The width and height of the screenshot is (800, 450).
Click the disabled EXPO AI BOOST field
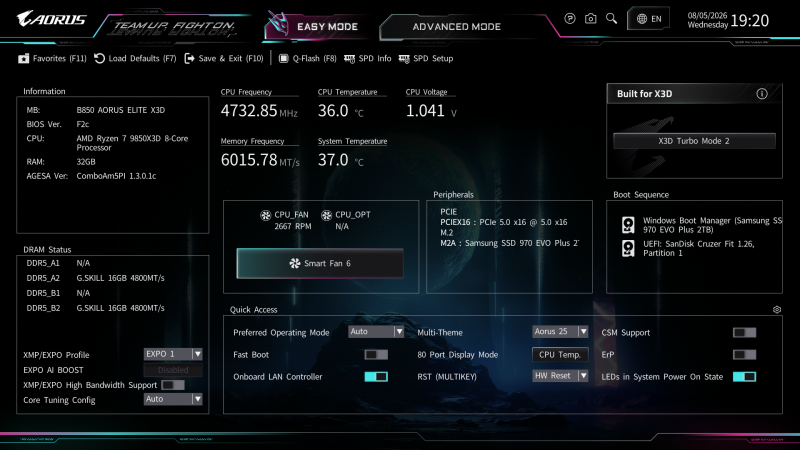tap(173, 370)
